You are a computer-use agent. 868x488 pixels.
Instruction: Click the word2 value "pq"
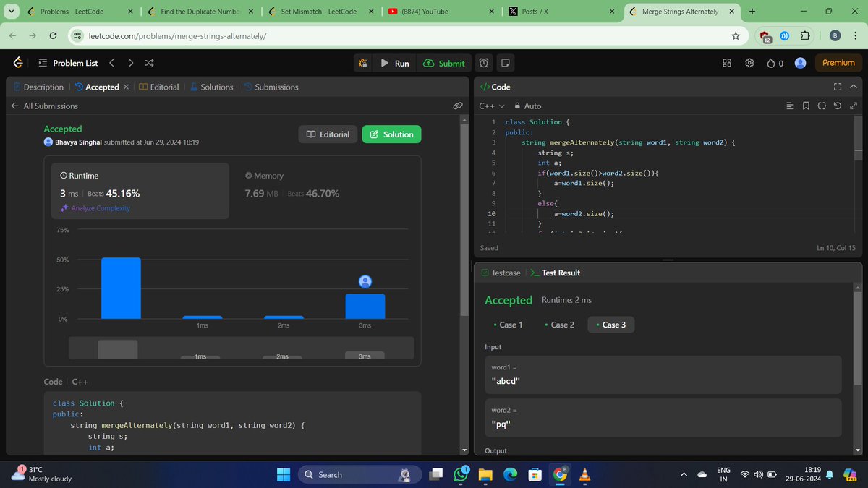[x=501, y=424]
